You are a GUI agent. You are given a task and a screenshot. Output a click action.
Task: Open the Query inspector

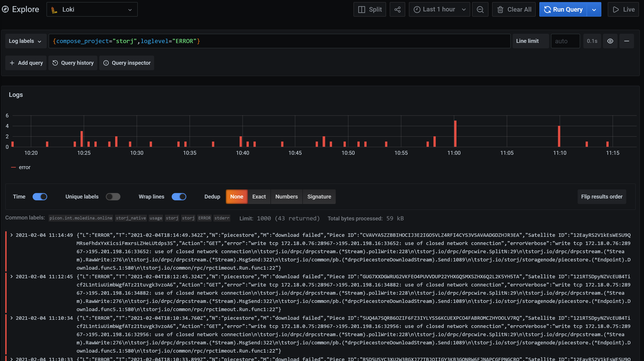coord(127,63)
